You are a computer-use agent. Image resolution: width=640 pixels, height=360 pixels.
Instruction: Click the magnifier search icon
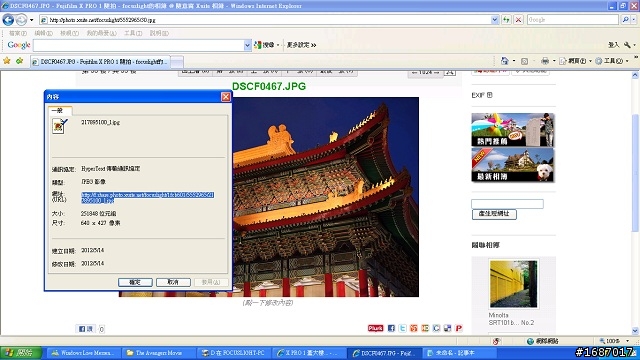[625, 20]
